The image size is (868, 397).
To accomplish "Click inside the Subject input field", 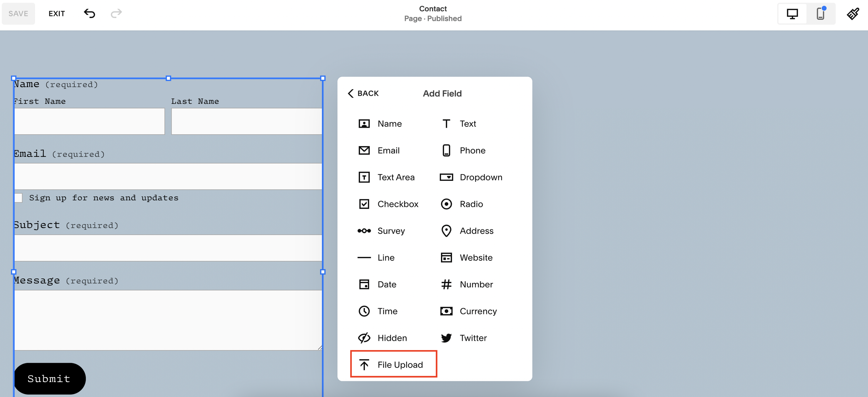I will 168,248.
